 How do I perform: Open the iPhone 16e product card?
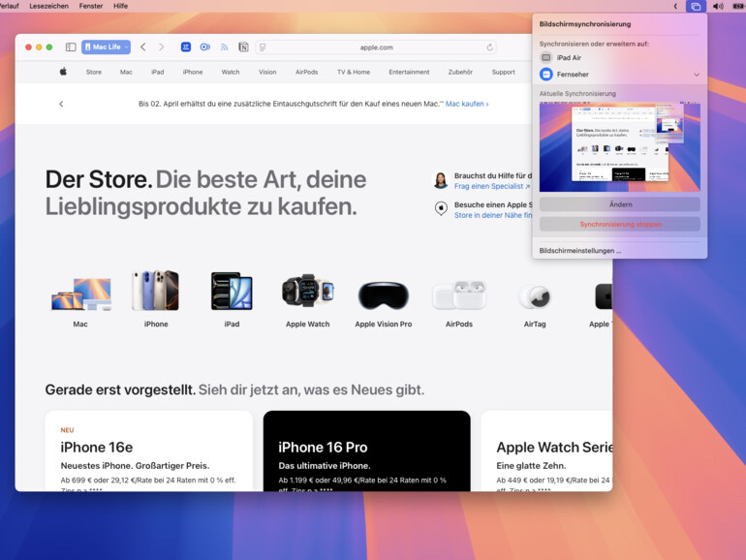(x=149, y=451)
